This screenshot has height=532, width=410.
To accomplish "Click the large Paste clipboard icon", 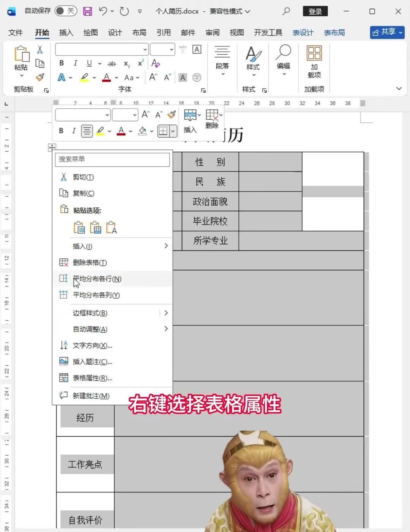I will point(21,54).
